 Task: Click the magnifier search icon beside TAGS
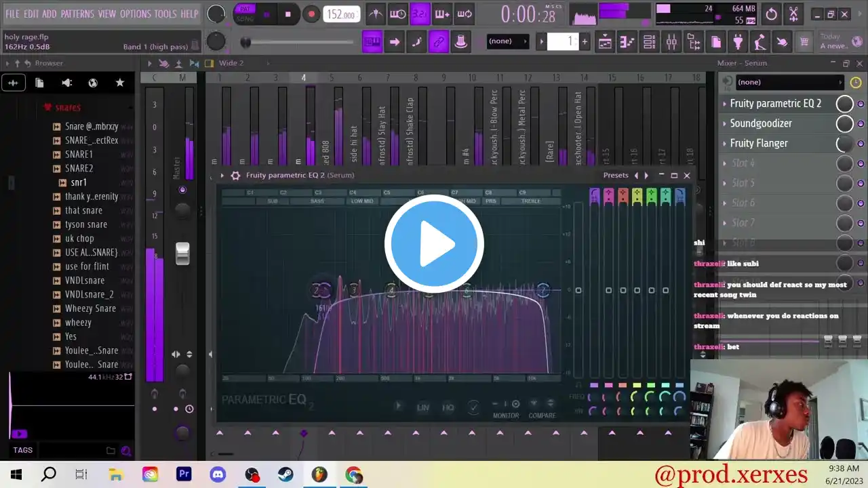coord(126,450)
